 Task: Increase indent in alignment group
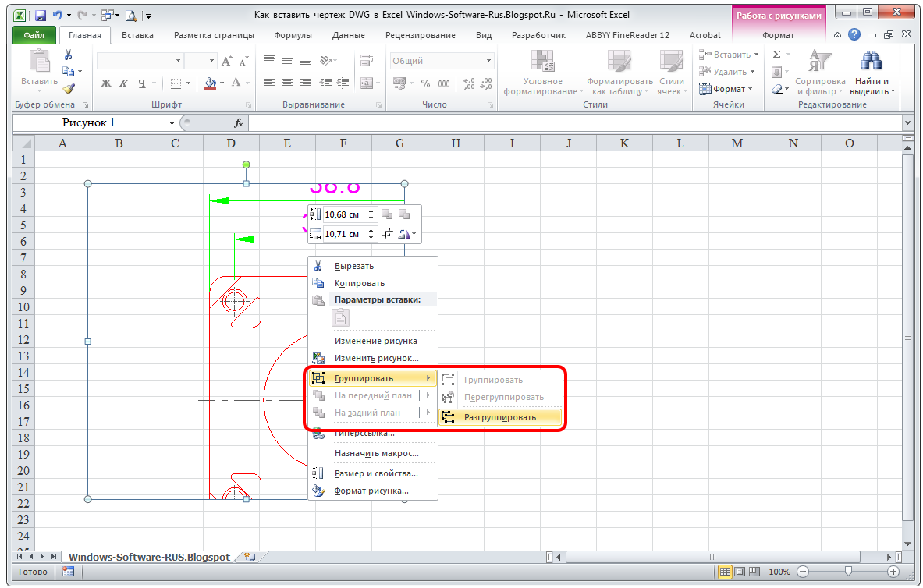343,83
